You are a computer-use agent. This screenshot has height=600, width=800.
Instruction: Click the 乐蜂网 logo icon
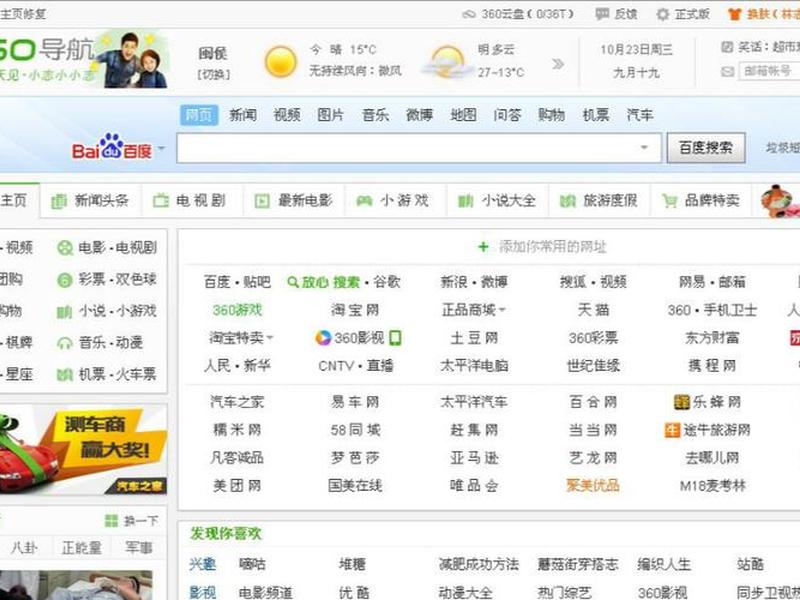(x=682, y=402)
